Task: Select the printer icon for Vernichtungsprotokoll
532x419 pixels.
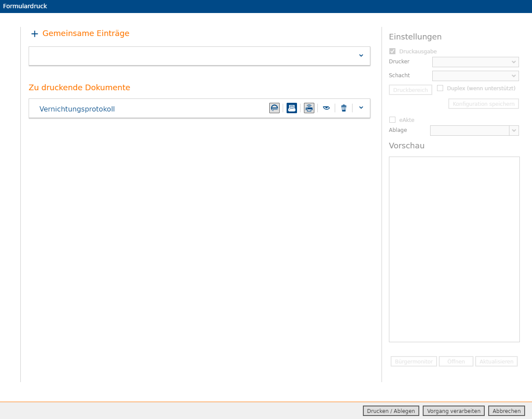Action: pyautogui.click(x=292, y=108)
